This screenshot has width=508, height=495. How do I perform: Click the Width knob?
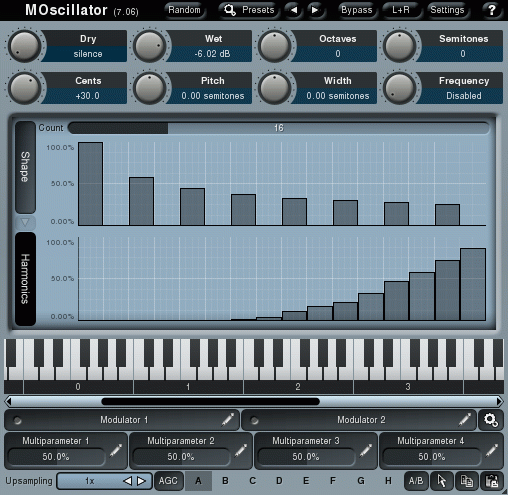274,88
